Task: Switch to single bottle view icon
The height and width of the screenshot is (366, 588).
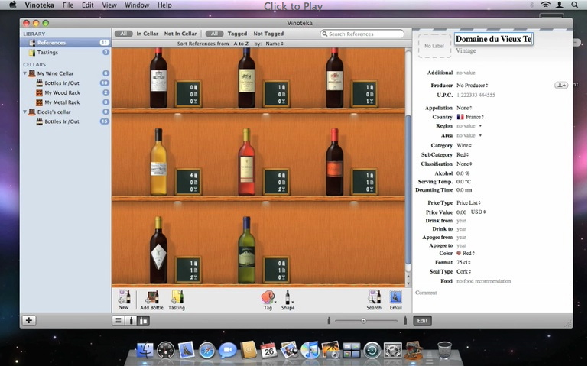Action: coord(131,321)
